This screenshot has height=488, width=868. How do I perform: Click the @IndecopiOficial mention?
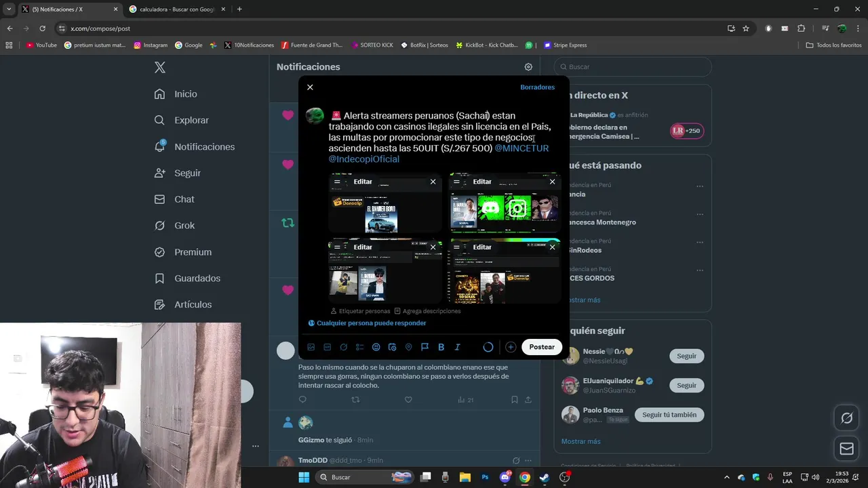(364, 159)
